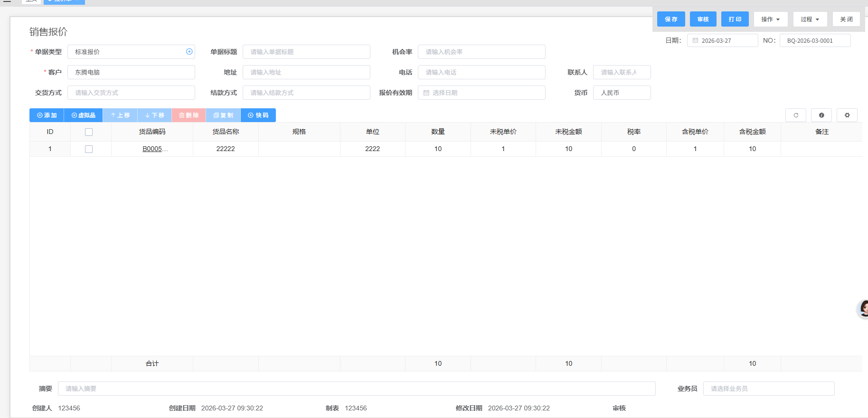The image size is (868, 418).
Task: Expand the 过程 dropdown menu
Action: tap(810, 19)
